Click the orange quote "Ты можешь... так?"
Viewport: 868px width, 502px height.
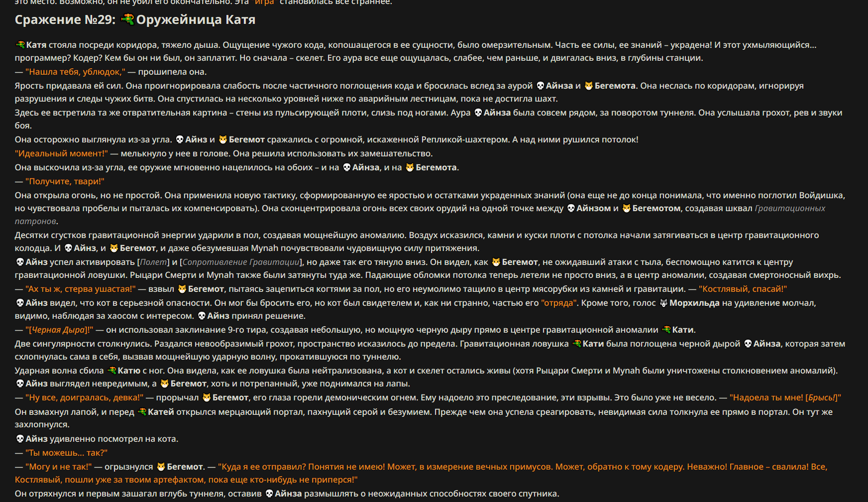66,453
